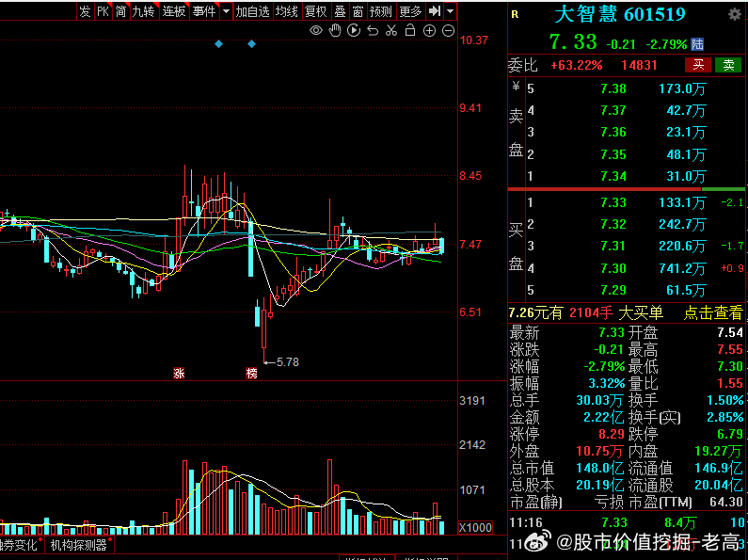Click the green 卖 sell button
The width and height of the screenshot is (748, 560).
point(728,65)
